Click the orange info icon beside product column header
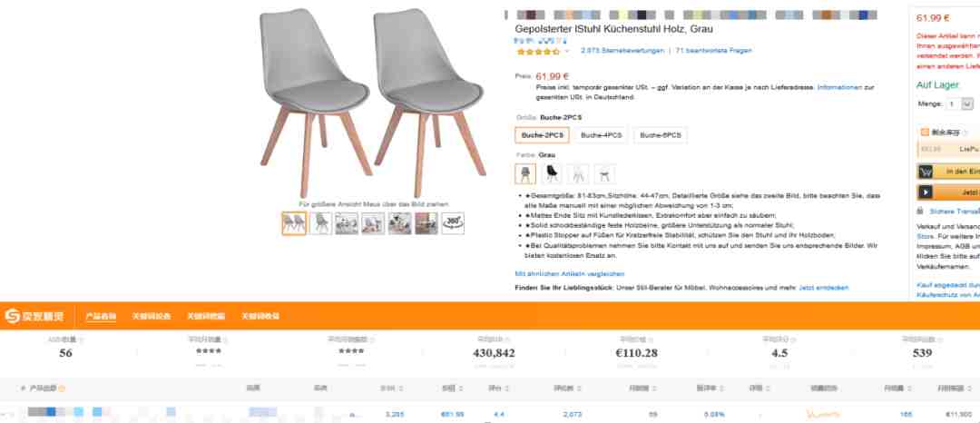980x423 pixels. (x=62, y=388)
